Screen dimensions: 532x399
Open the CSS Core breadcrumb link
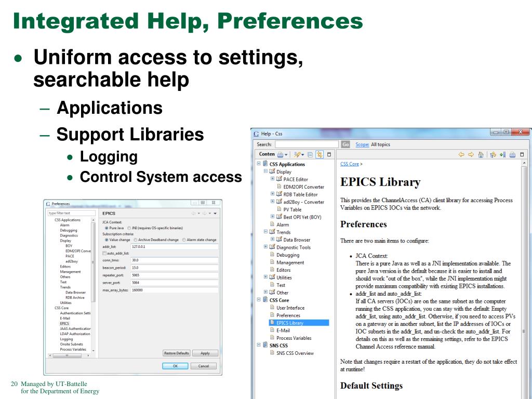(x=350, y=164)
